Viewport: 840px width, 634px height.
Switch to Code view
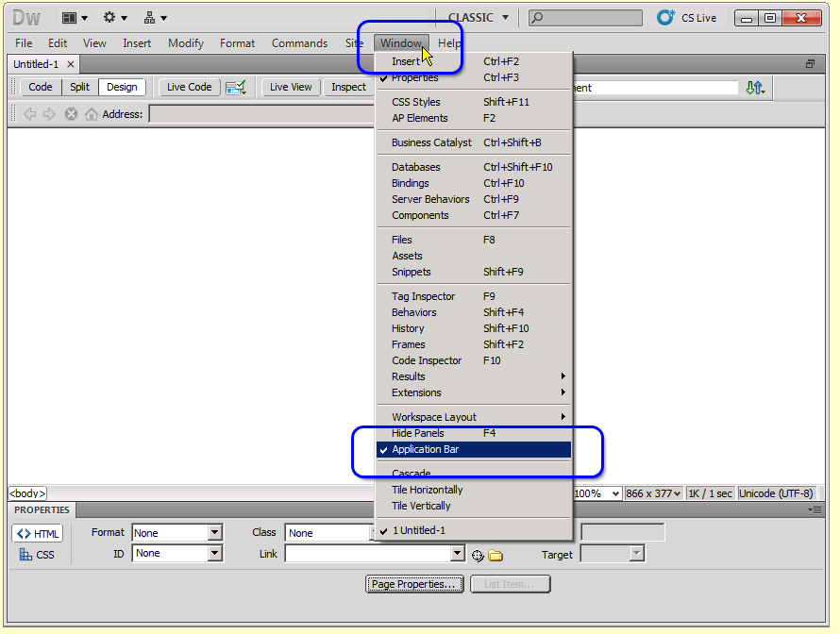click(x=41, y=87)
